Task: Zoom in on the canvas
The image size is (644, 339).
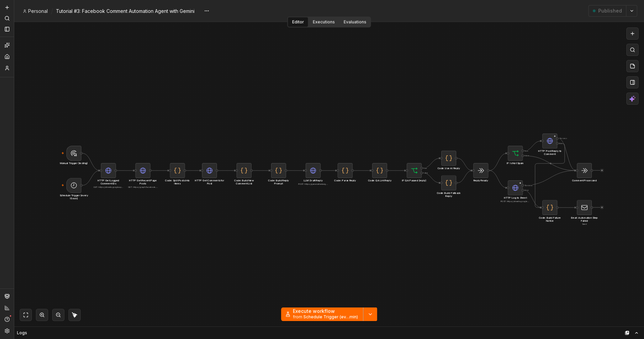Action: coord(42,315)
